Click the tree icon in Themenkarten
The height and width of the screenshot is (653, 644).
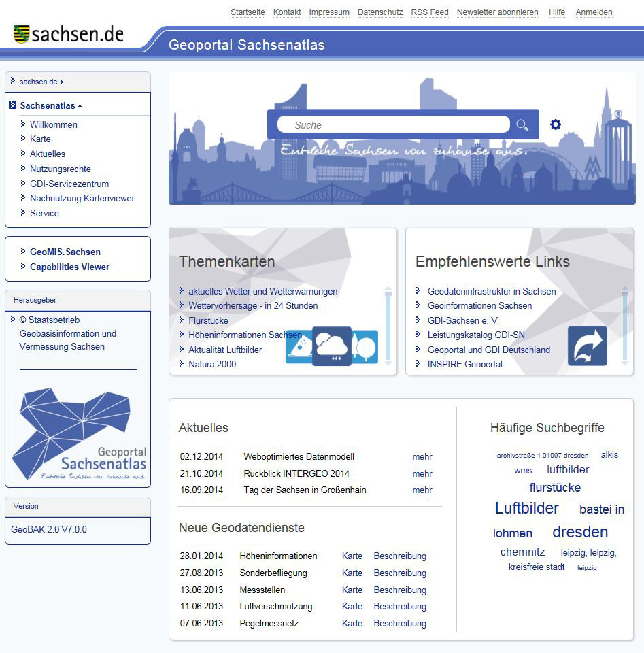(365, 347)
